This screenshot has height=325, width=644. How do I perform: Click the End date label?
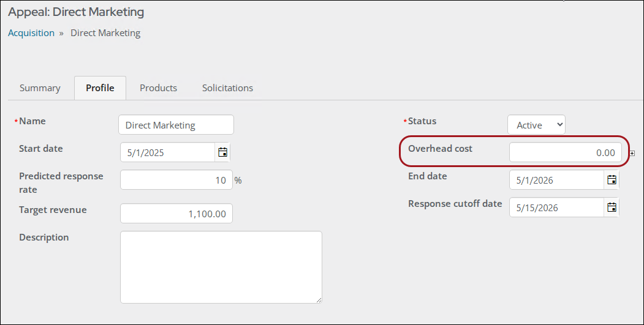click(x=428, y=176)
